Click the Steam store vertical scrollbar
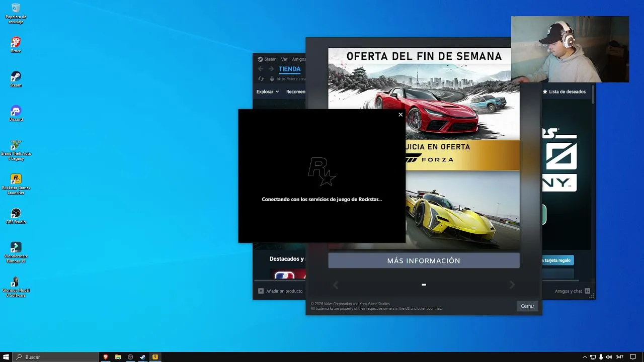Image resolution: width=644 pixels, height=362 pixels. click(594, 95)
